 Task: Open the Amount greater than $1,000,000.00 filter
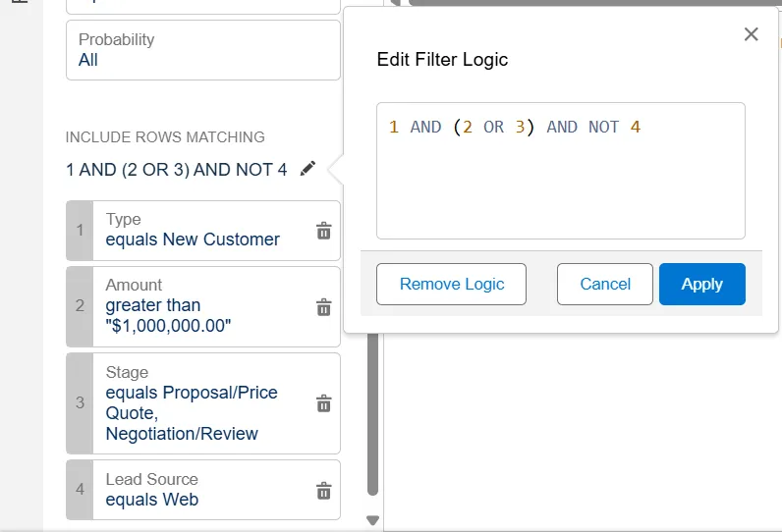(203, 306)
